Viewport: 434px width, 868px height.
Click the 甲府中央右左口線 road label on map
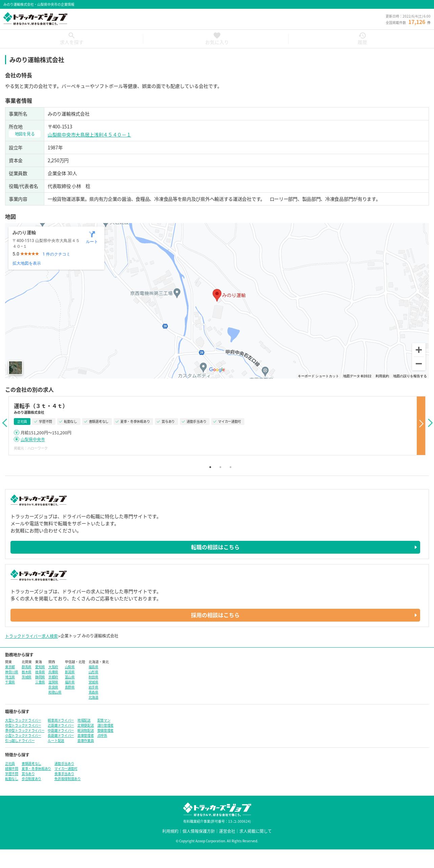pyautogui.click(x=243, y=358)
